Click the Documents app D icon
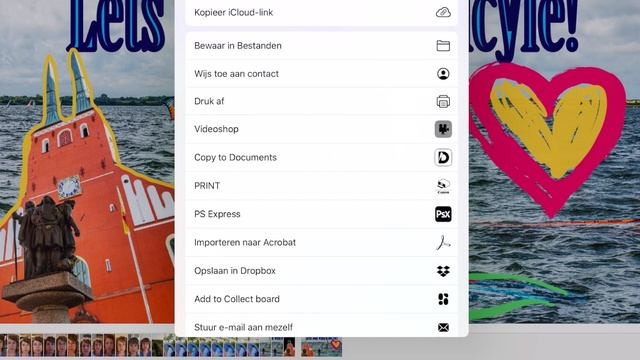 [x=443, y=158]
